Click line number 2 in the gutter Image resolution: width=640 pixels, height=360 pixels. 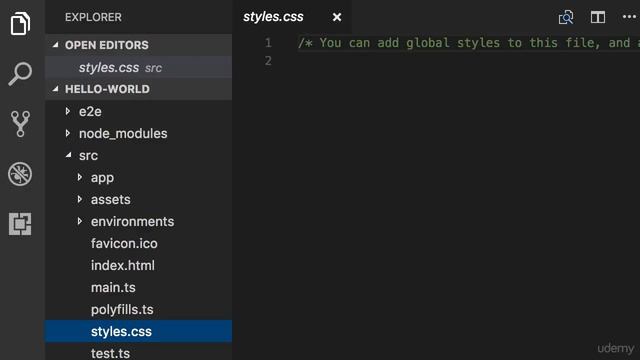click(x=268, y=61)
